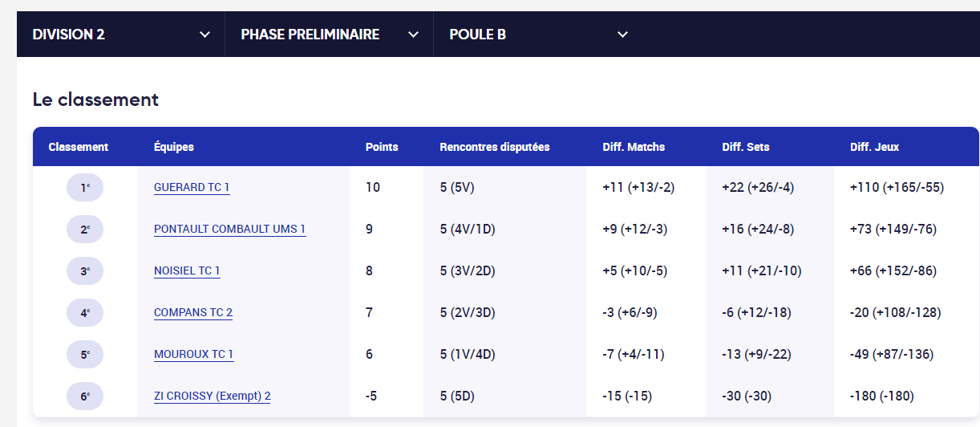Image resolution: width=980 pixels, height=427 pixels.
Task: Click the chevron next to PHASE PRELIMINAIRE
Action: 414,35
